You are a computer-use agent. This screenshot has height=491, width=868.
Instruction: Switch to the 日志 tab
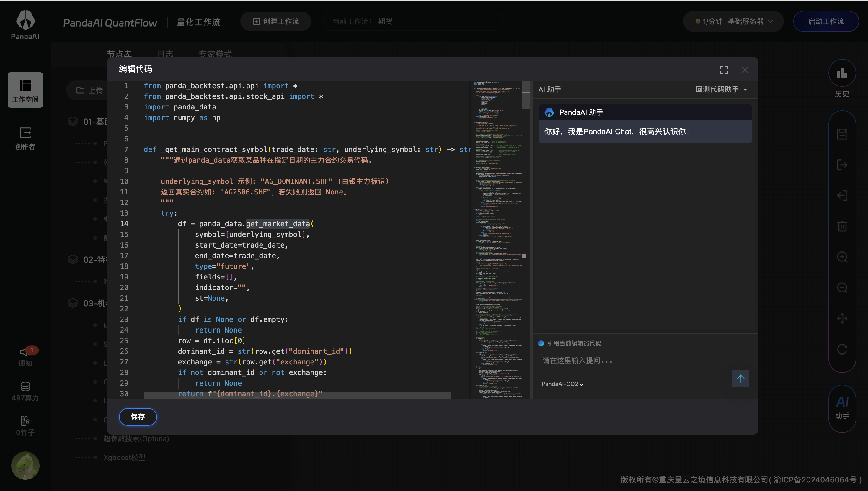[x=165, y=54]
